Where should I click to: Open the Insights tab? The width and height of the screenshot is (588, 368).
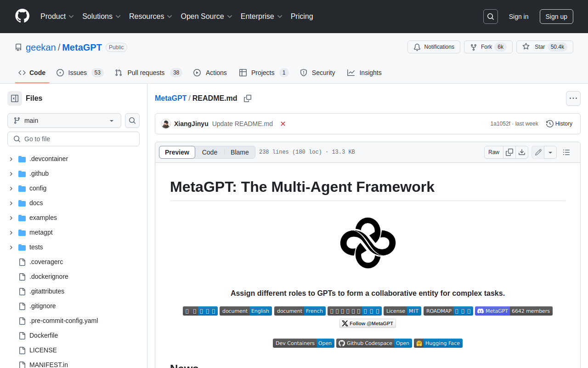tap(364, 73)
